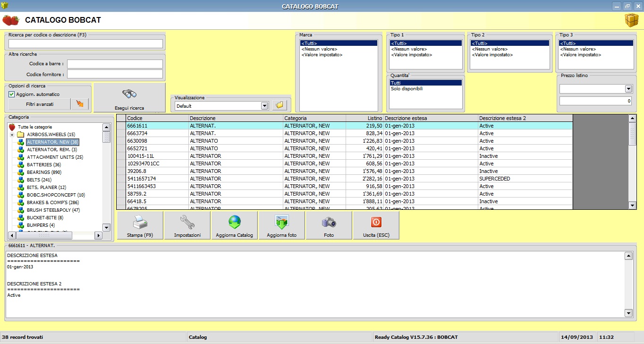Select BRUSH STEEL&POLY (47) category
Image resolution: width=644 pixels, height=344 pixels.
click(x=53, y=210)
